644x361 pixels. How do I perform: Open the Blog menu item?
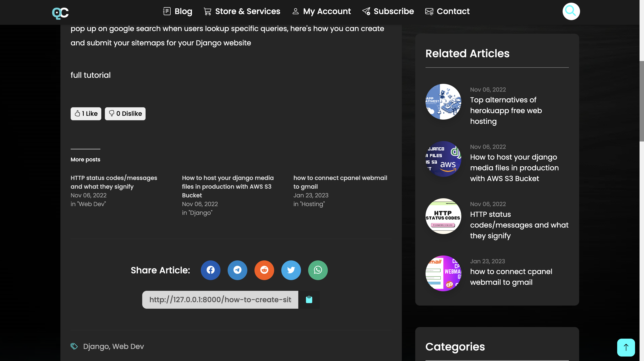point(178,11)
